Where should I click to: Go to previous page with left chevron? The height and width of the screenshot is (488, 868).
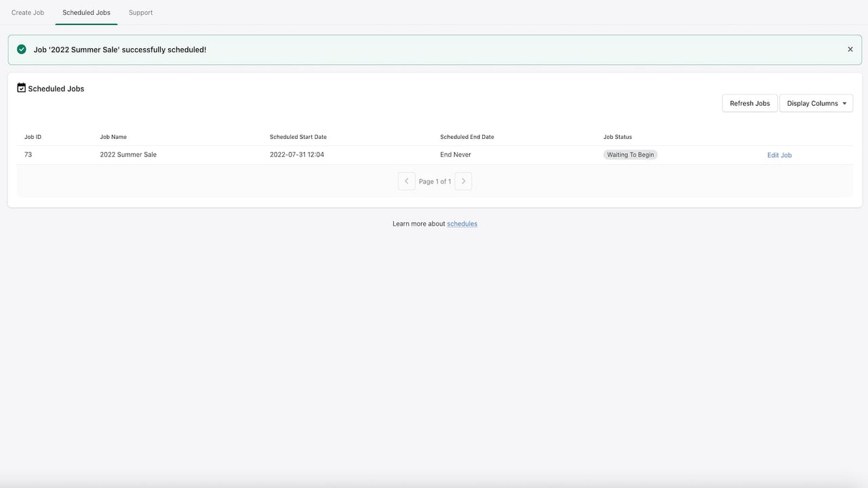click(406, 181)
